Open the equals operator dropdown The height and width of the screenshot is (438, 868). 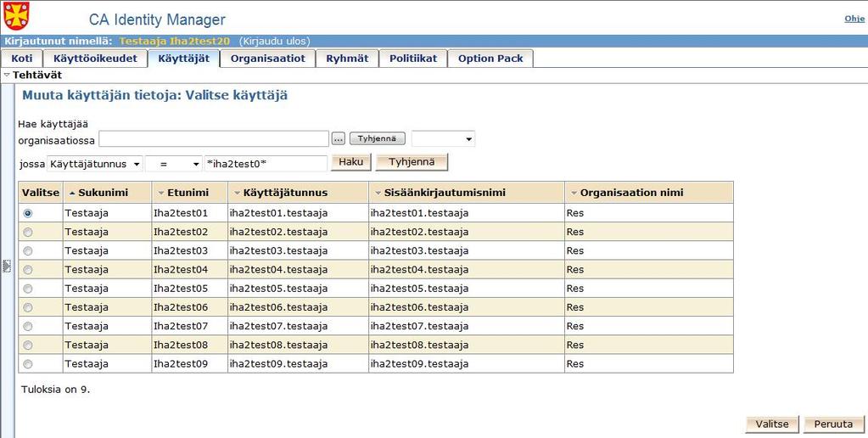click(173, 164)
